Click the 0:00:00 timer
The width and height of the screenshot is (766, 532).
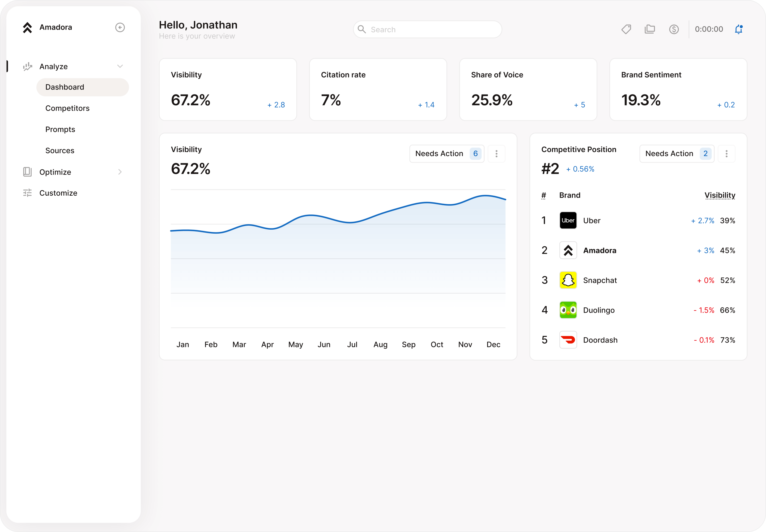[x=709, y=29]
